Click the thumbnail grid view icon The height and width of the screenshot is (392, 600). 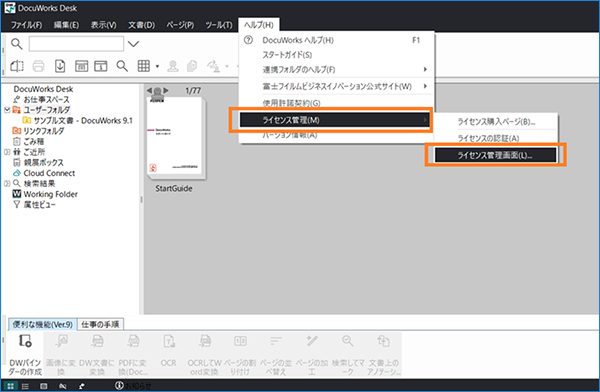144,66
